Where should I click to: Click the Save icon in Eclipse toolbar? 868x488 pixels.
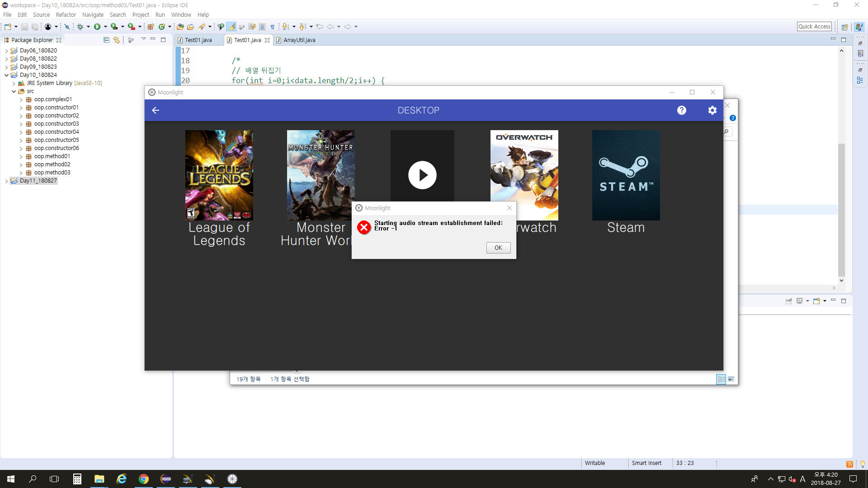[24, 27]
